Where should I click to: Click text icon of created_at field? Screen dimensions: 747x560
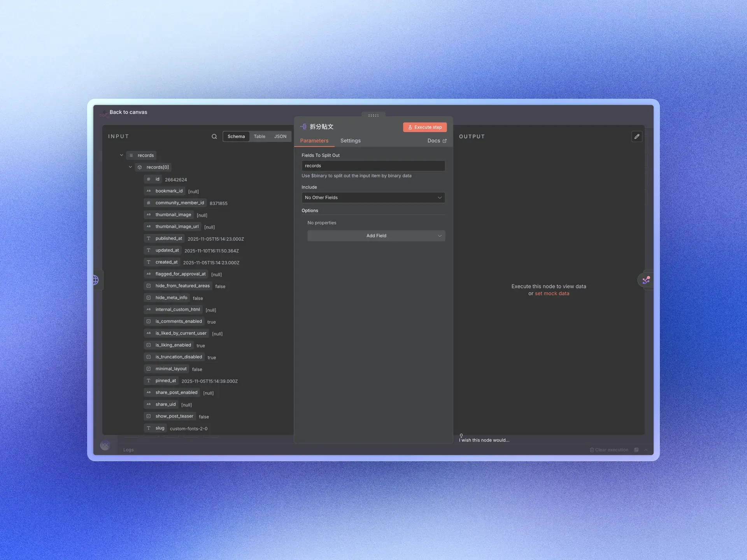click(x=148, y=262)
